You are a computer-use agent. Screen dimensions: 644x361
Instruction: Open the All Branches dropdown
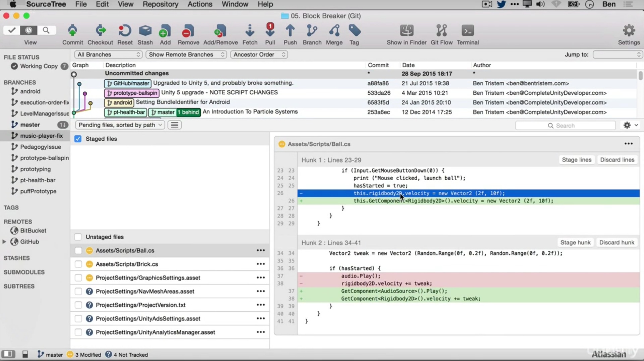[x=108, y=54]
